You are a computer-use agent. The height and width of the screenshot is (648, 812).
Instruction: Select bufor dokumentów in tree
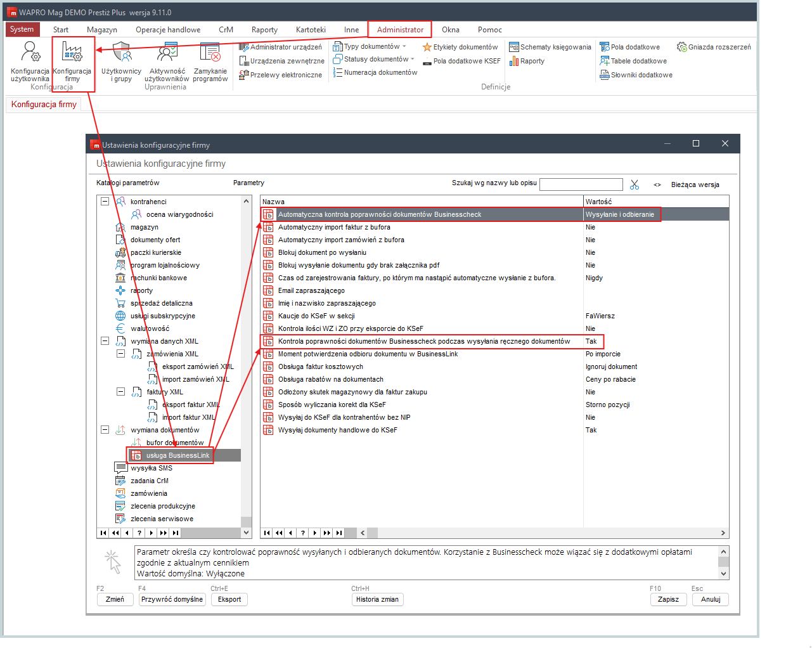tap(175, 443)
